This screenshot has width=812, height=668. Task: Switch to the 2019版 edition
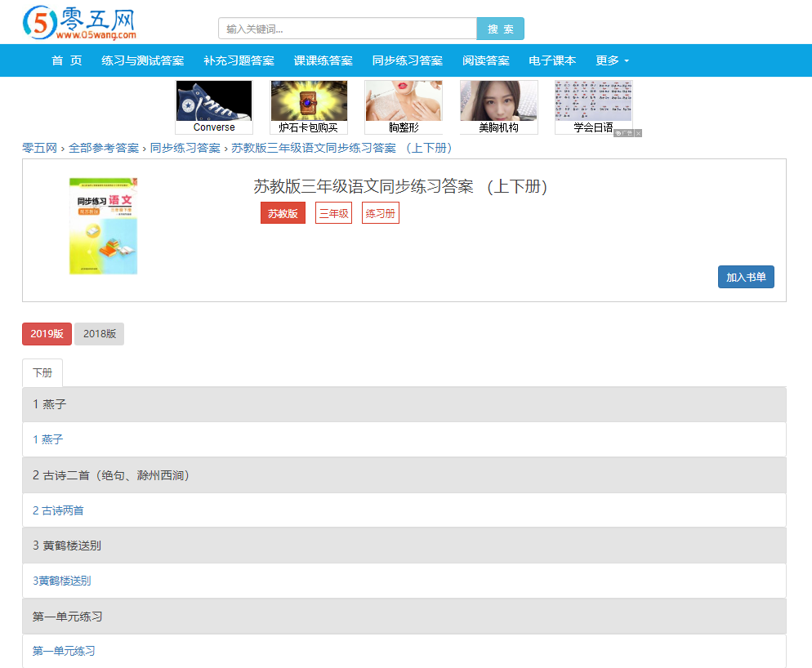coord(47,334)
